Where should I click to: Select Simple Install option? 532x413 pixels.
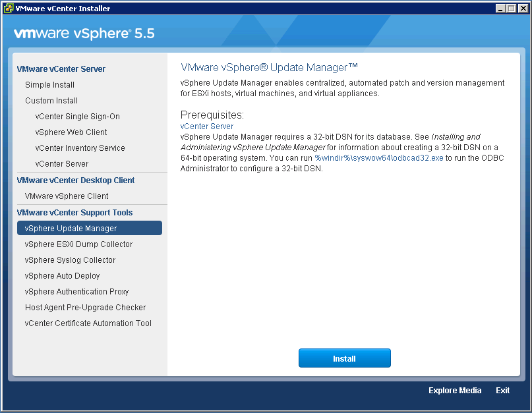[49, 85]
